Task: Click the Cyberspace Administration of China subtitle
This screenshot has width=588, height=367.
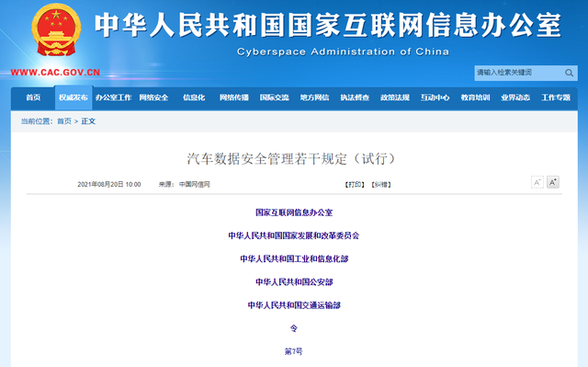Action: point(343,52)
